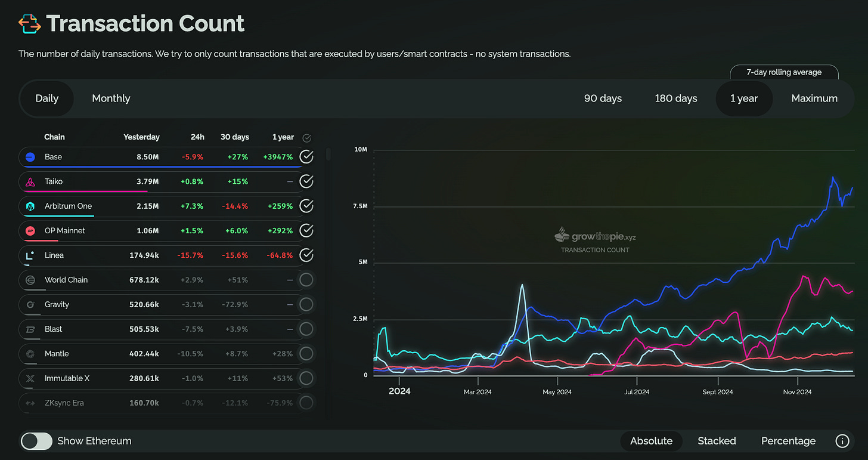Click the Base chain logo icon

click(x=30, y=157)
